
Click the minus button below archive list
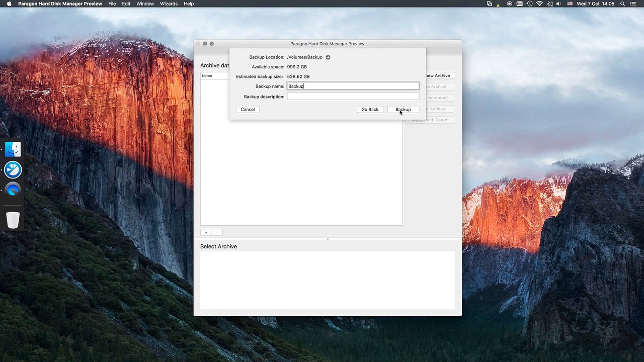217,233
